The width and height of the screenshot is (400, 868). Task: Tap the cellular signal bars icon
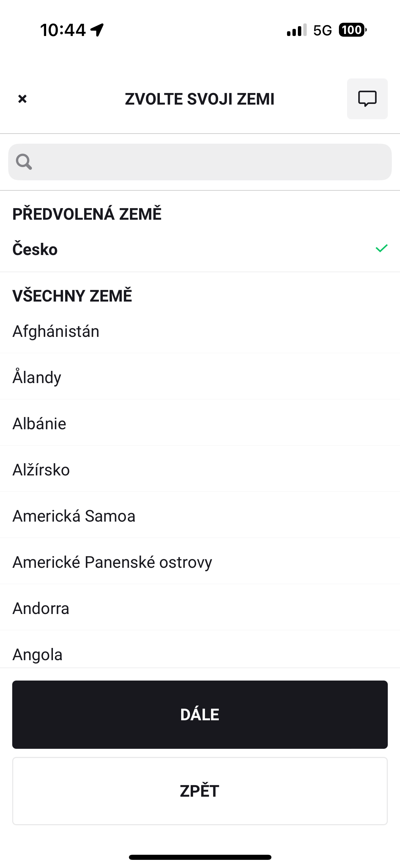pyautogui.click(x=297, y=30)
